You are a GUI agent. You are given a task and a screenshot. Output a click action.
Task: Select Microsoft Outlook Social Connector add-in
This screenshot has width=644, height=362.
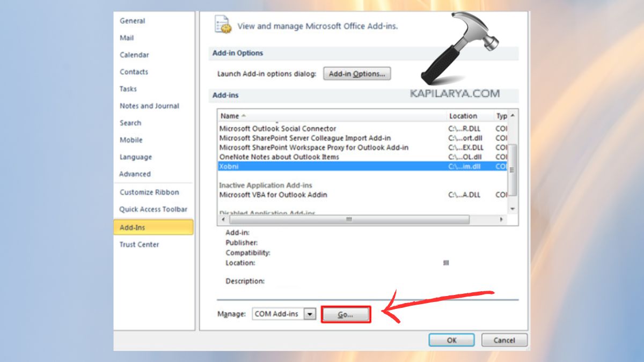[x=277, y=129]
